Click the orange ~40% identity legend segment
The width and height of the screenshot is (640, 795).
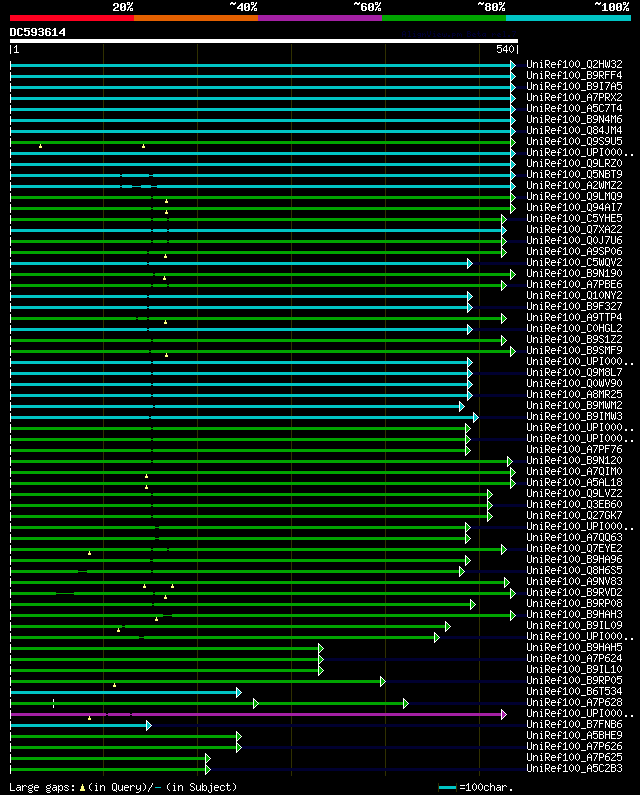coord(196,18)
